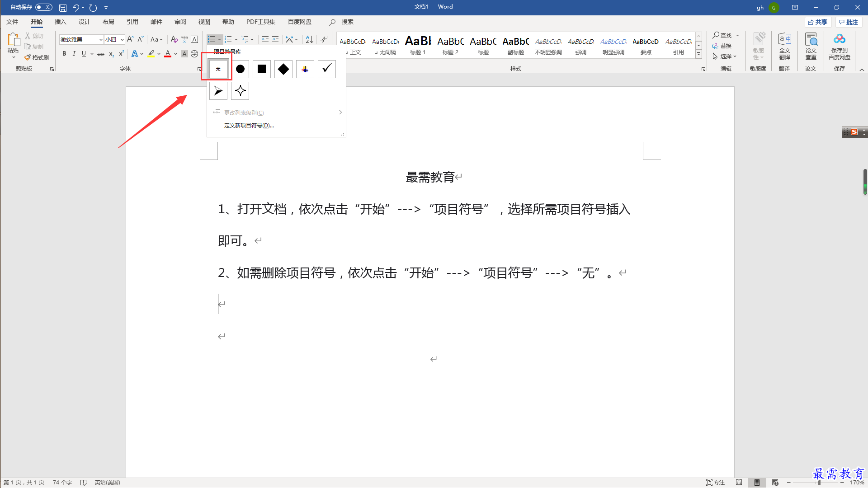This screenshot has height=488, width=868.
Task: Toggle Superscript formatting
Action: coord(121,54)
